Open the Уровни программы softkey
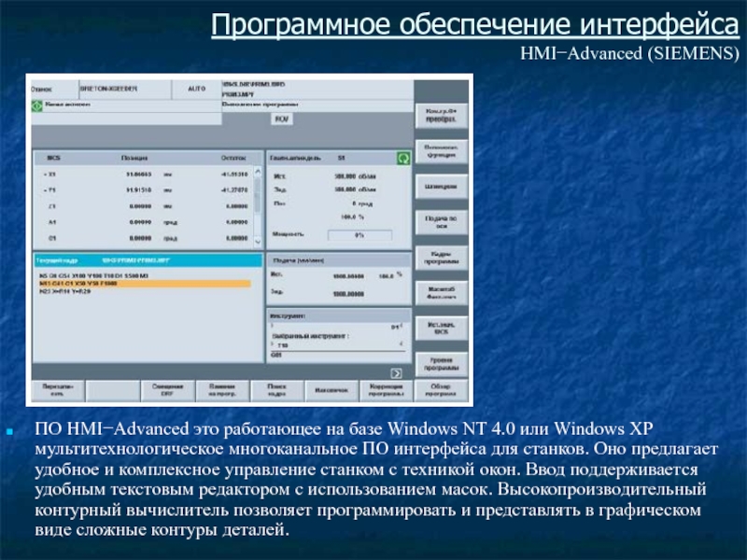This screenshot has width=747, height=560. tap(441, 364)
